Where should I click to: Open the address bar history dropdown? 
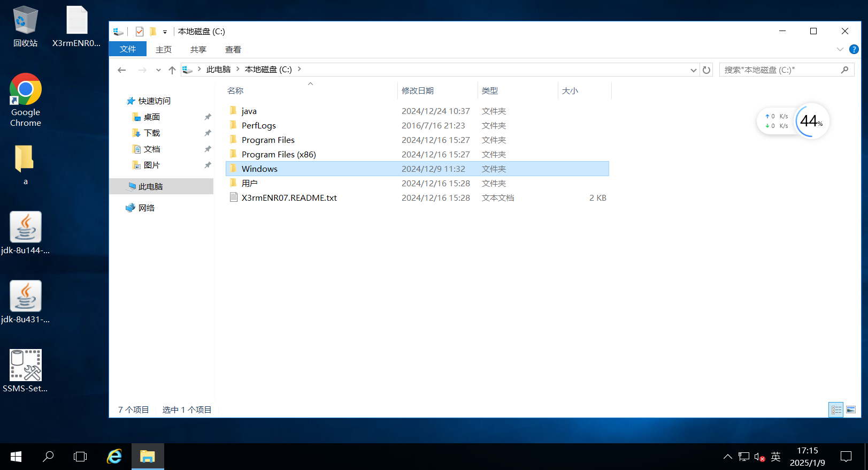coord(693,70)
